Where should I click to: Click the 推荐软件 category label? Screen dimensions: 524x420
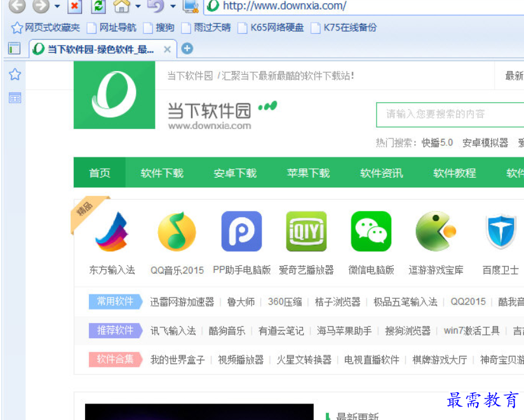[x=116, y=331]
